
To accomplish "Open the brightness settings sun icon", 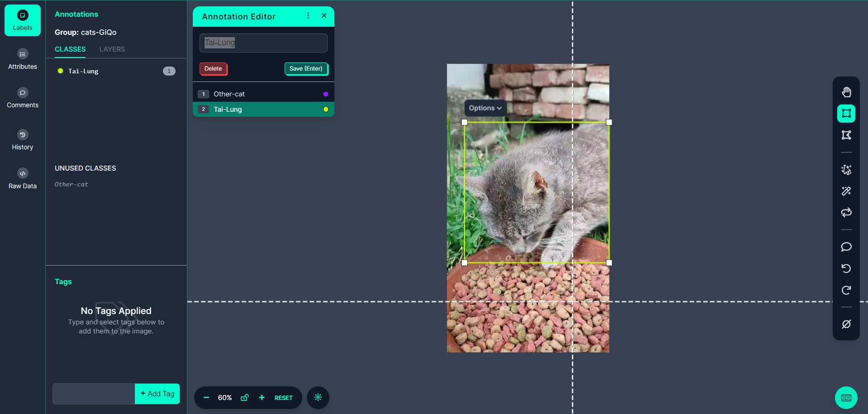I will (318, 397).
